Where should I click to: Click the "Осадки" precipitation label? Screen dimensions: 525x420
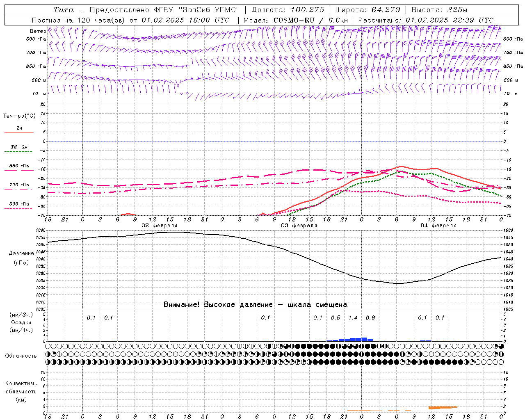pos(21,322)
